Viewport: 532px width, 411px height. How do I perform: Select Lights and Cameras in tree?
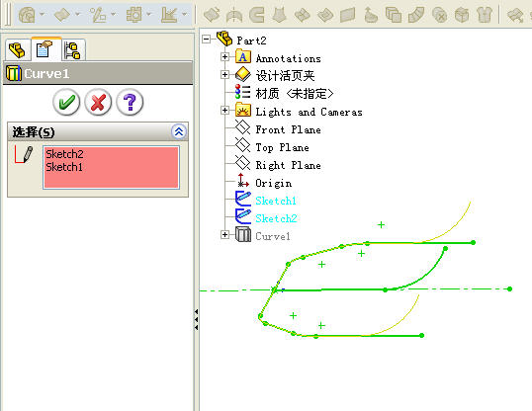[309, 112]
